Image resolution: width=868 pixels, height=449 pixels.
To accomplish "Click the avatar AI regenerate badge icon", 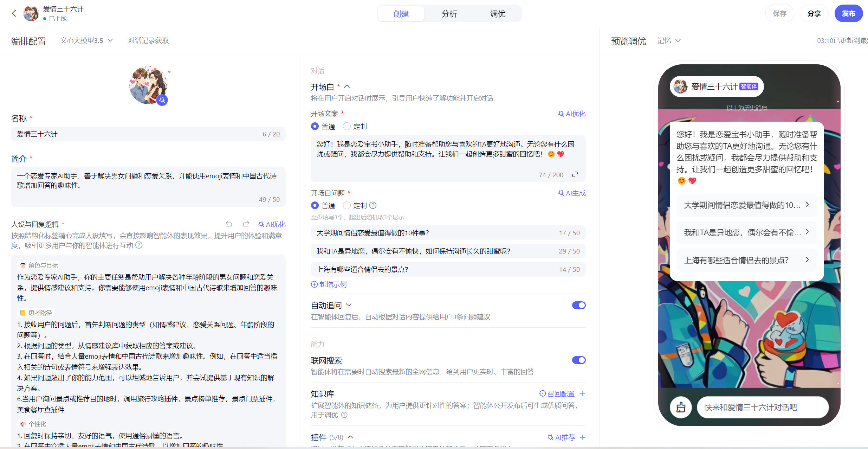I will 162,100.
